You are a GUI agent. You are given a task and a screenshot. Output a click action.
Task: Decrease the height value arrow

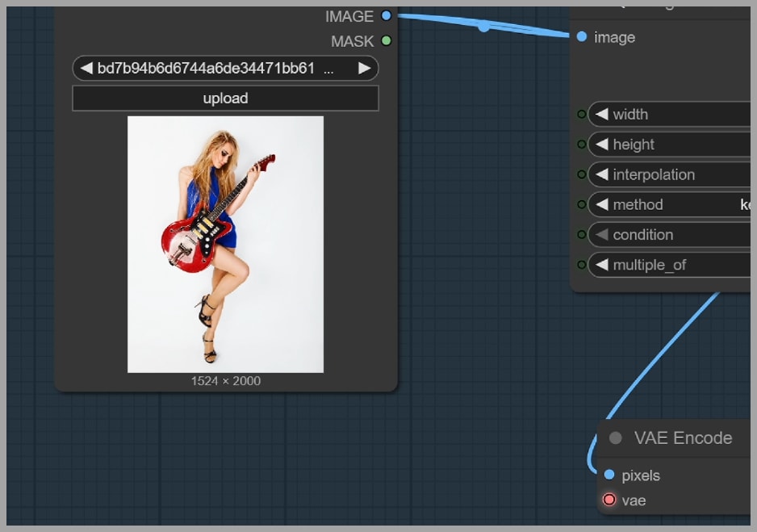point(601,145)
